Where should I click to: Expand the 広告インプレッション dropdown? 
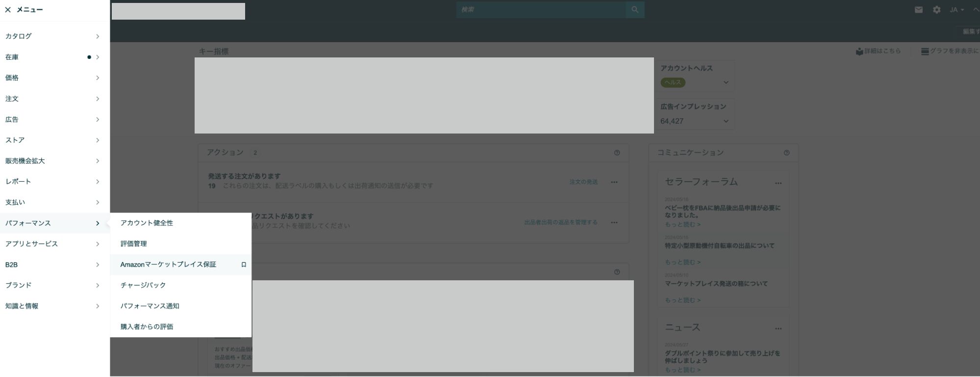[726, 121]
